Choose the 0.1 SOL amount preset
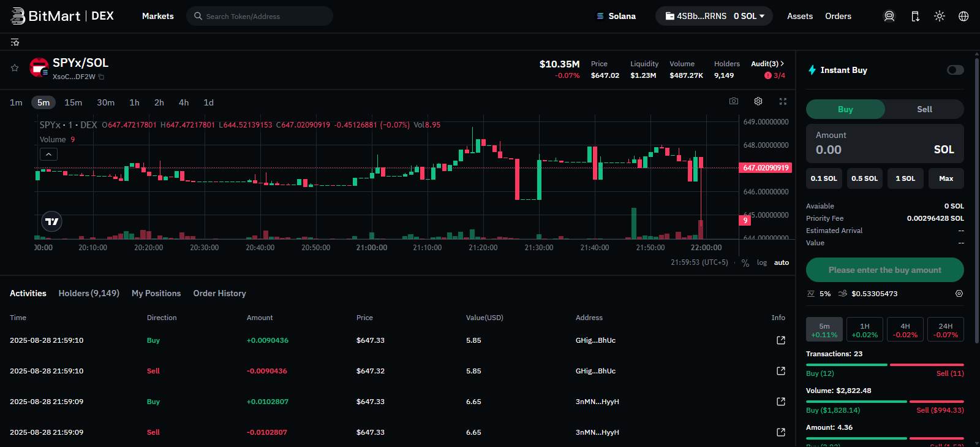980x447 pixels. tap(824, 178)
